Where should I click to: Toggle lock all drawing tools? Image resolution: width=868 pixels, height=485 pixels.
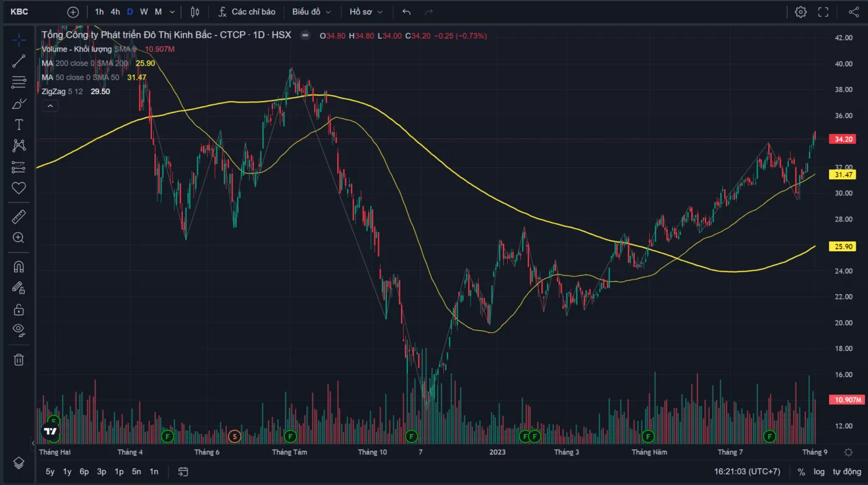click(x=19, y=309)
